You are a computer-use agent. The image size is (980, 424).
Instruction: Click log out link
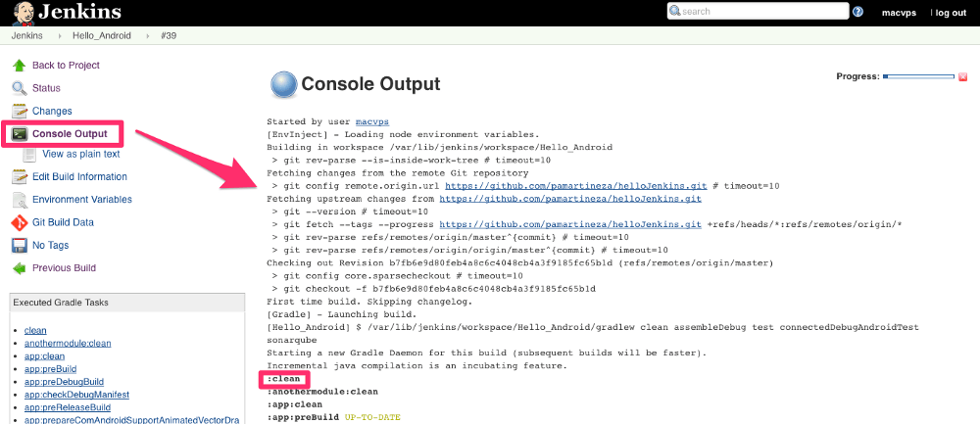point(950,13)
